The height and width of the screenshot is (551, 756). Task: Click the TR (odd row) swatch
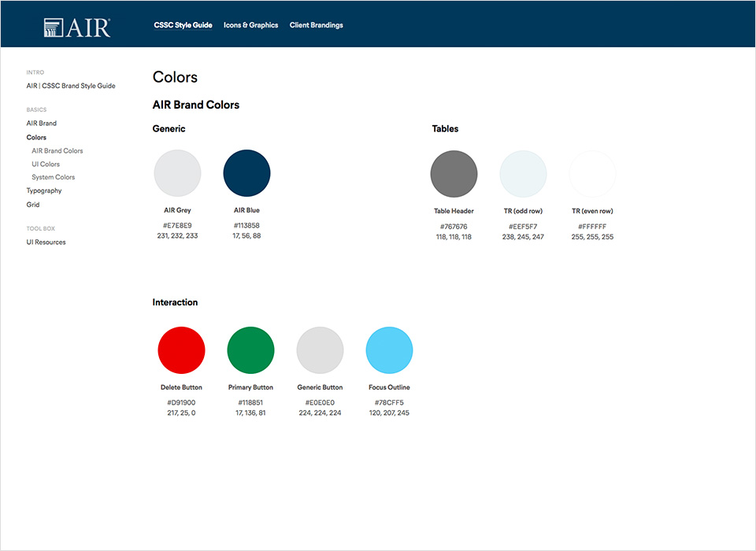click(x=523, y=174)
